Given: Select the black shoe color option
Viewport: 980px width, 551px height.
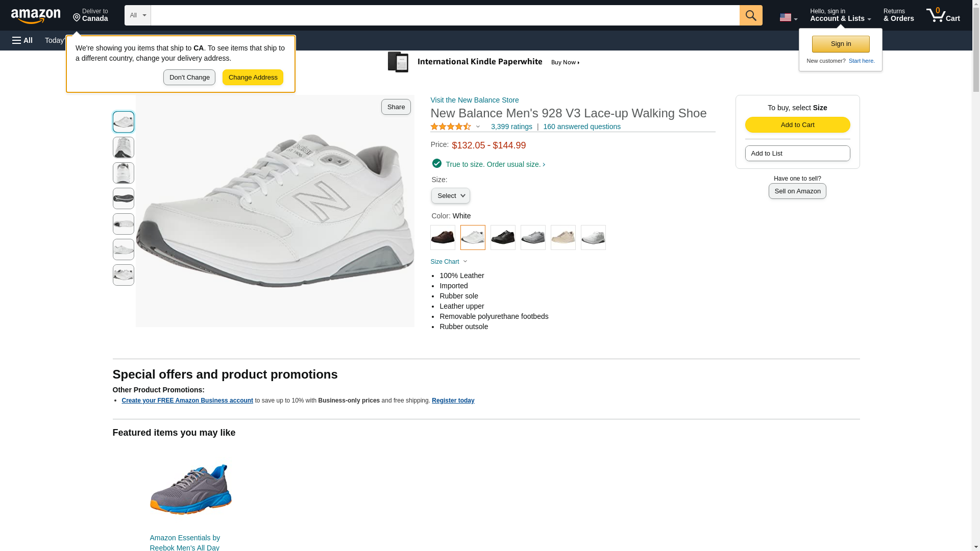Looking at the screenshot, I should point(503,237).
